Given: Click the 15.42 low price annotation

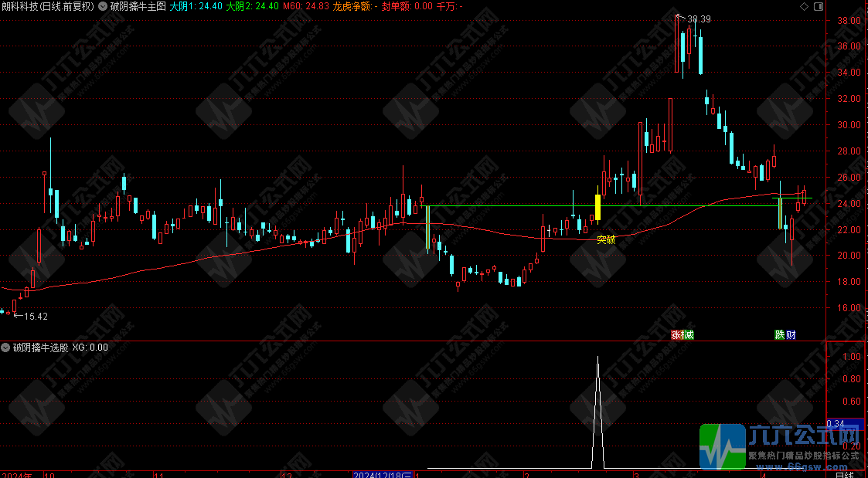Looking at the screenshot, I should click(36, 317).
